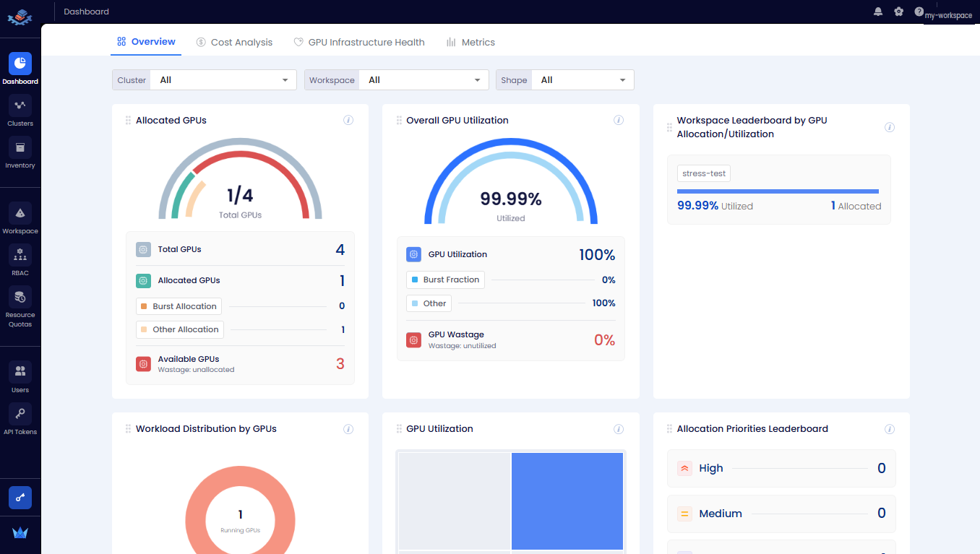Select Resource Quotas in the sidebar
The width and height of the screenshot is (980, 554).
pos(20,301)
